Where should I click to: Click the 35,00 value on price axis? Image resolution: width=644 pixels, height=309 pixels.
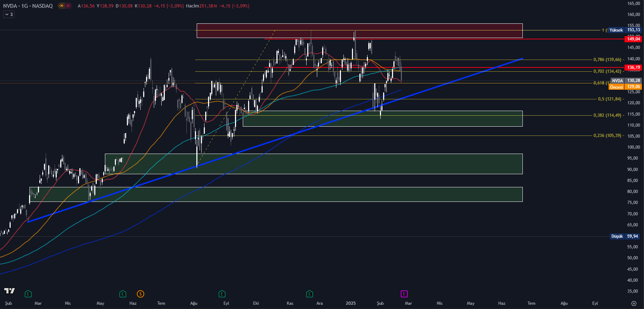(x=633, y=291)
